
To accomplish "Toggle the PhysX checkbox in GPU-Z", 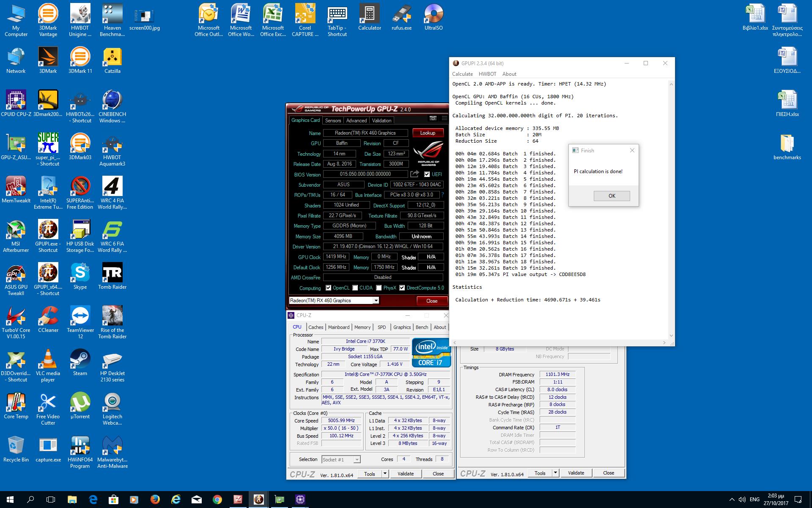I will click(379, 288).
